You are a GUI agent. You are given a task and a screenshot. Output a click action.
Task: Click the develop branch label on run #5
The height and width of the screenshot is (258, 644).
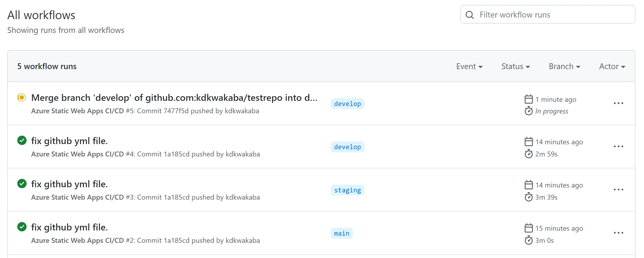(347, 104)
